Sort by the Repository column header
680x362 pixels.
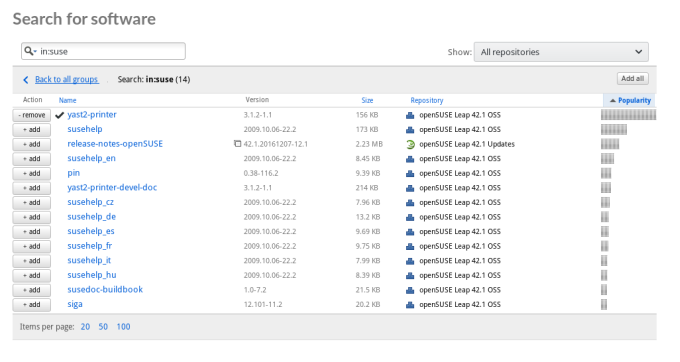pos(427,100)
